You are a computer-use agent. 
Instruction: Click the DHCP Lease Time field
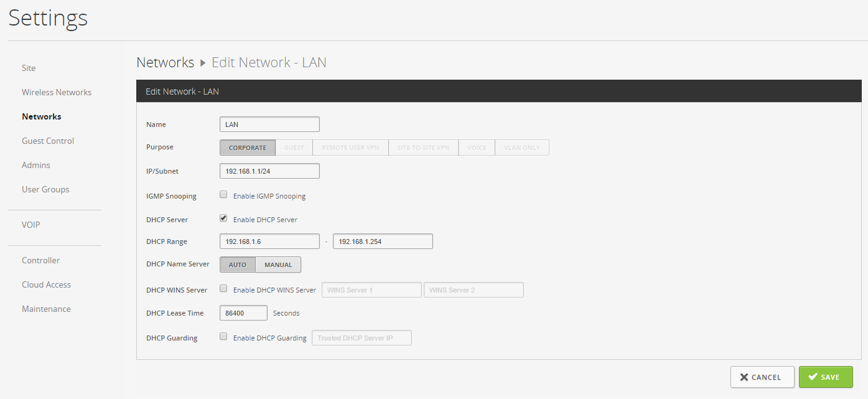(x=243, y=313)
